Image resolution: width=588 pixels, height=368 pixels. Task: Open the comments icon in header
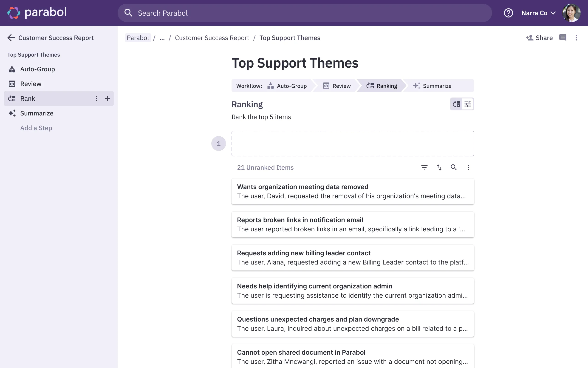tap(563, 38)
